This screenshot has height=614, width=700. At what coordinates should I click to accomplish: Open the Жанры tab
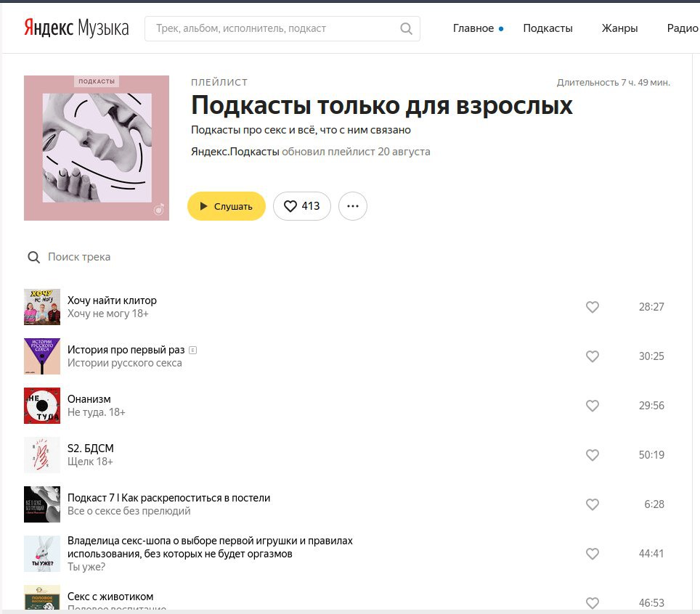[x=619, y=28]
